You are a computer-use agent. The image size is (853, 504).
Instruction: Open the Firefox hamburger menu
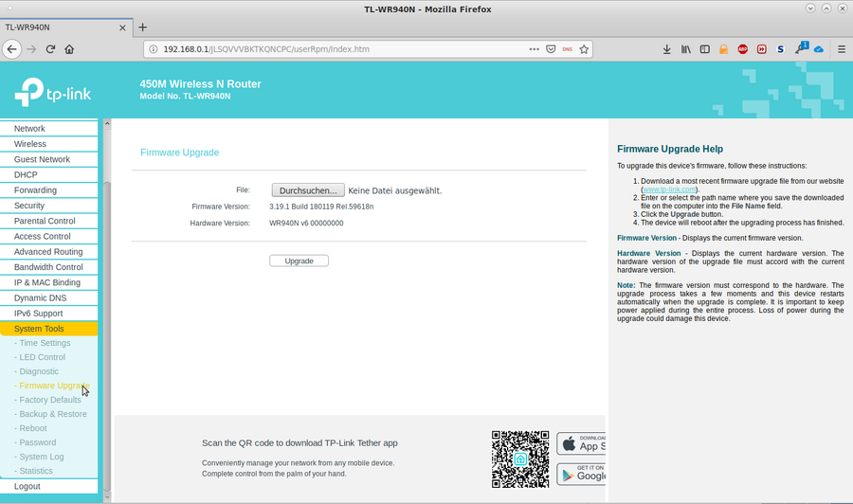click(x=841, y=49)
